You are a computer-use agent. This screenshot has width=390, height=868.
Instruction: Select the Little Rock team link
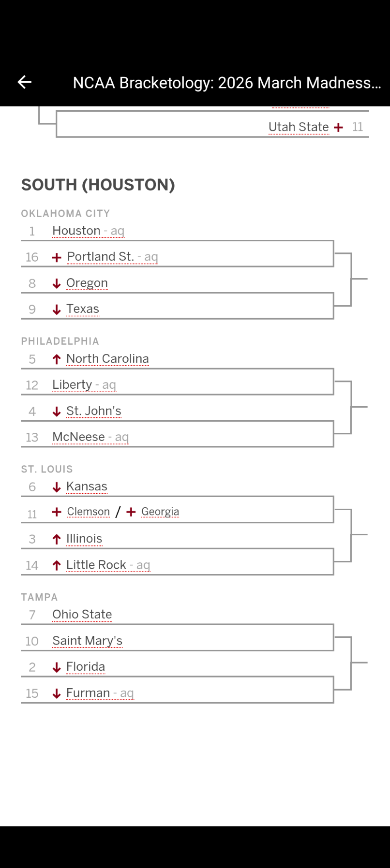click(96, 564)
